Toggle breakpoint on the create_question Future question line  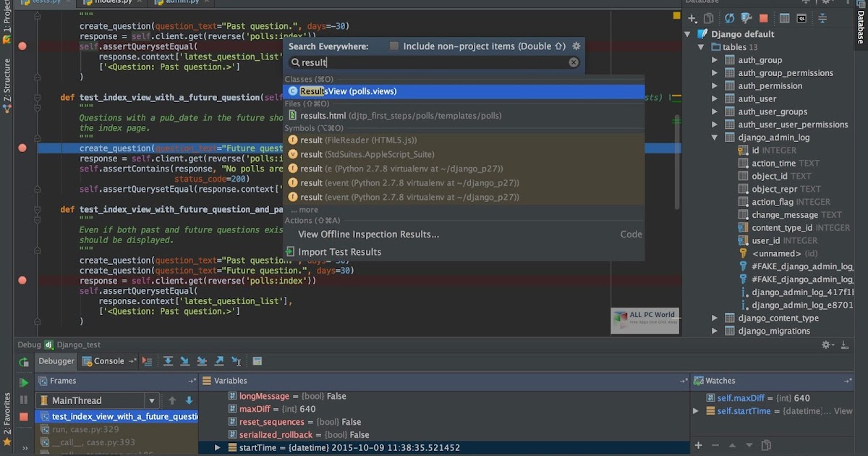pyautogui.click(x=22, y=148)
